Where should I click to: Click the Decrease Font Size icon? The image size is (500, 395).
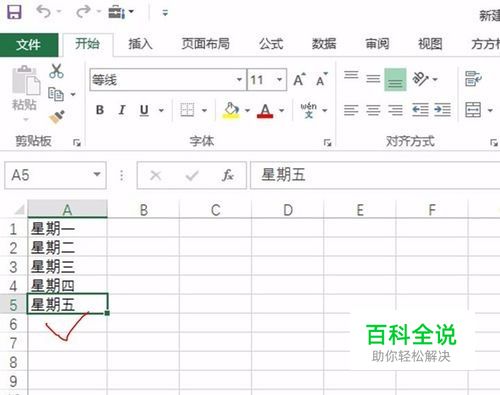321,80
